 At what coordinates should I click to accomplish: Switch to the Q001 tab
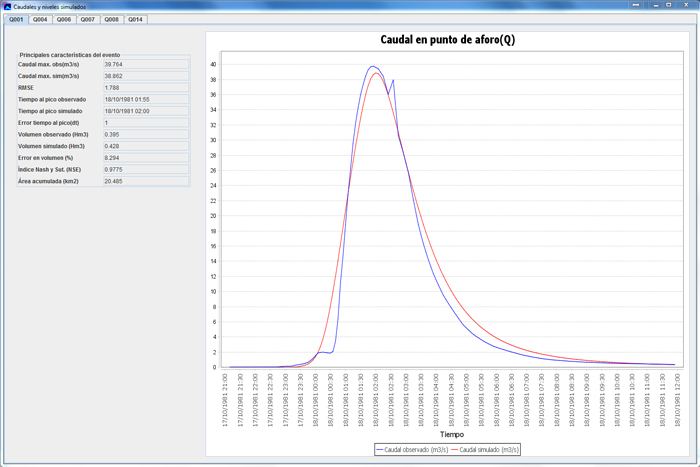tap(16, 19)
